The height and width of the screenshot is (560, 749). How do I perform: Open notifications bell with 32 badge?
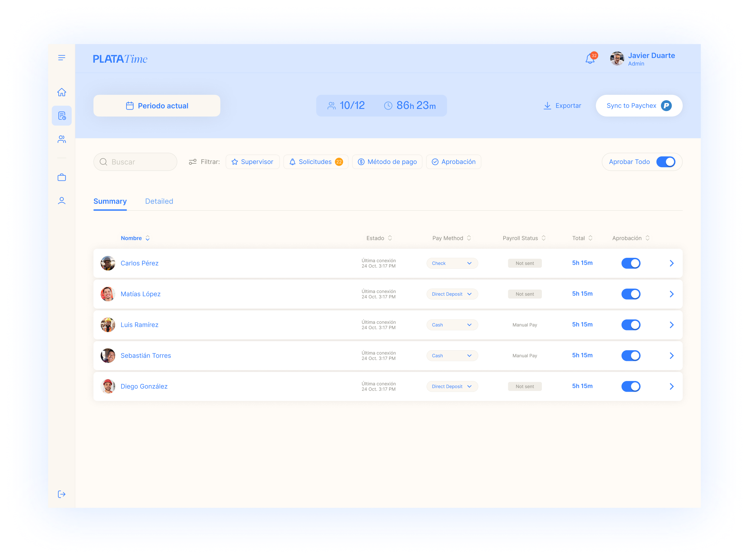[x=590, y=59]
